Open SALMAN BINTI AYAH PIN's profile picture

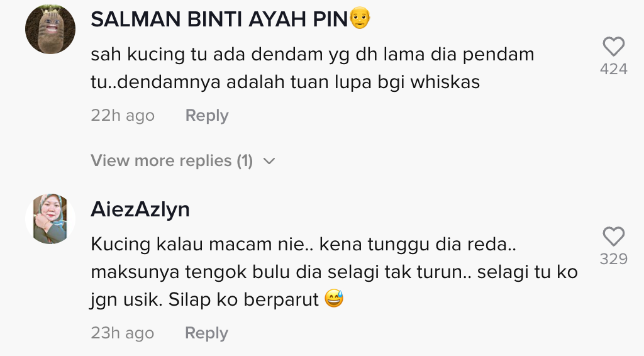50,29
